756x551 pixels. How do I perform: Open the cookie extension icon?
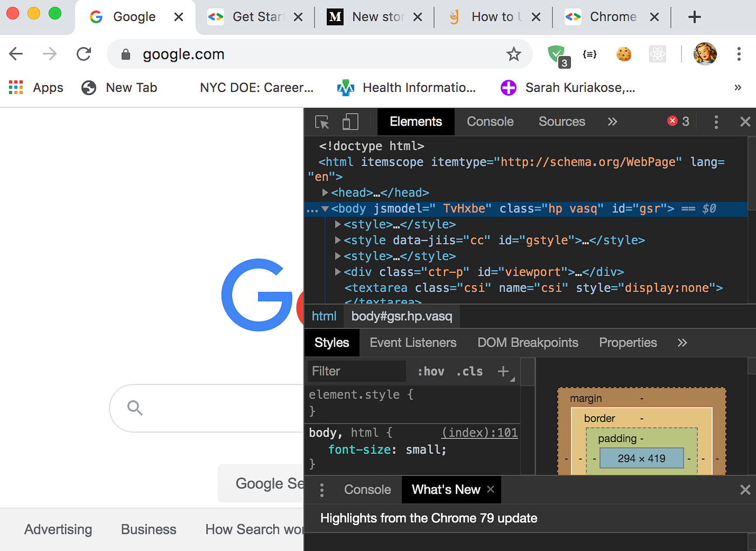(624, 54)
